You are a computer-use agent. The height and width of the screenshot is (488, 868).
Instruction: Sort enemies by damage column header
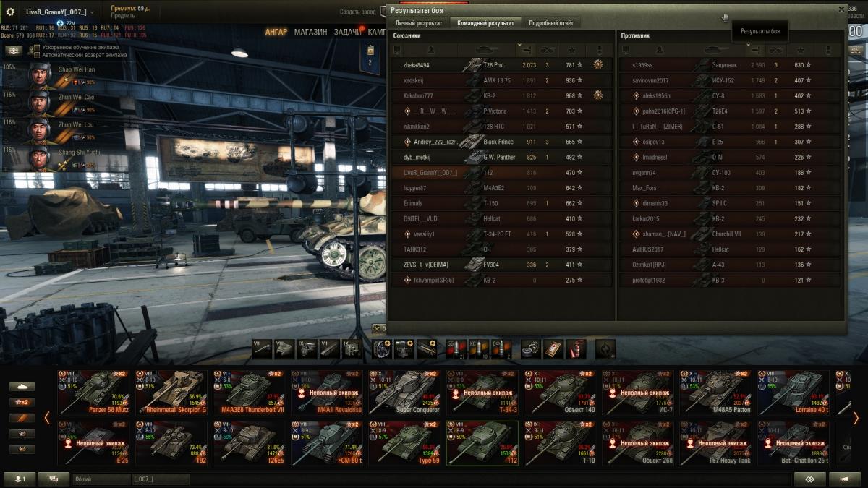point(757,50)
